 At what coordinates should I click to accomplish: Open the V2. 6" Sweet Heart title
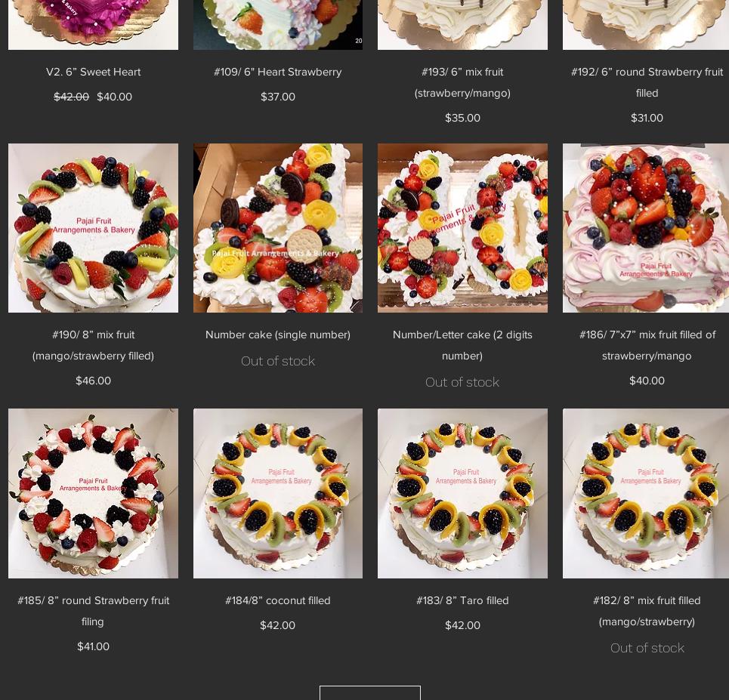[93, 72]
